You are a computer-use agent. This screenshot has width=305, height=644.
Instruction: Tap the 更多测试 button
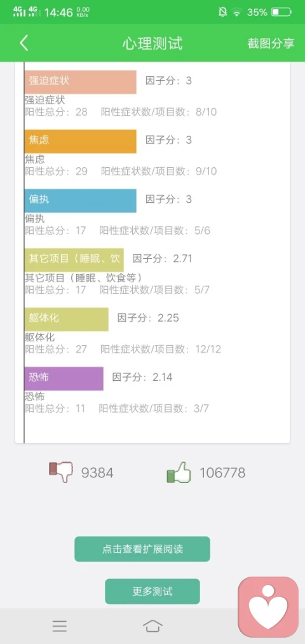(x=152, y=591)
